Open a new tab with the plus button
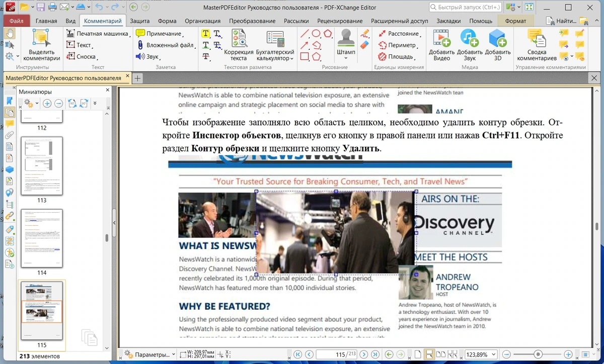The image size is (604, 364). [138, 78]
